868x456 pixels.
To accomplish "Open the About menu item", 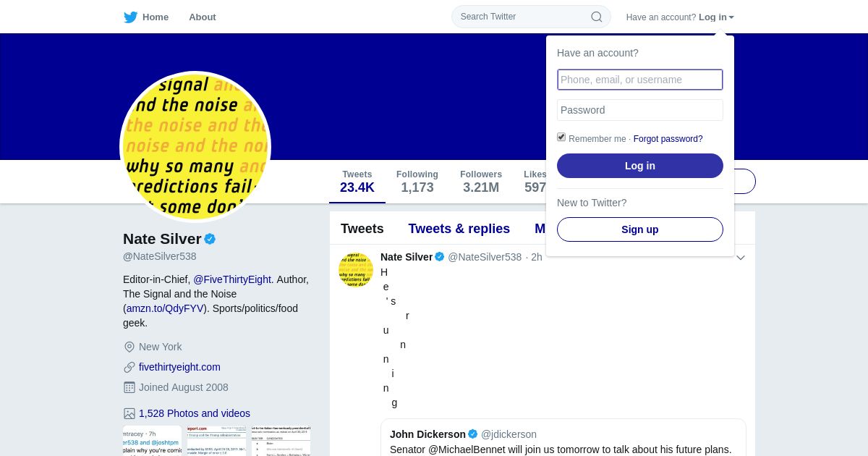I will [203, 17].
